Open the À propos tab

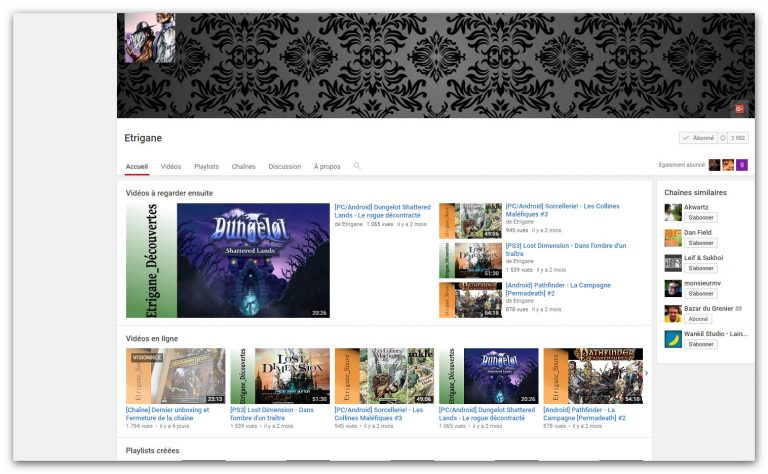click(327, 166)
